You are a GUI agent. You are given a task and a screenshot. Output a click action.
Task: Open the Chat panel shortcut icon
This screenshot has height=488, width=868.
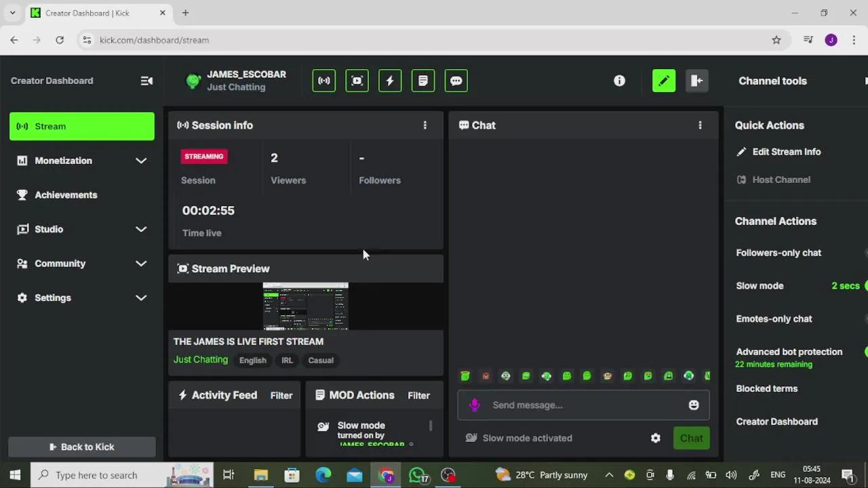point(456,81)
